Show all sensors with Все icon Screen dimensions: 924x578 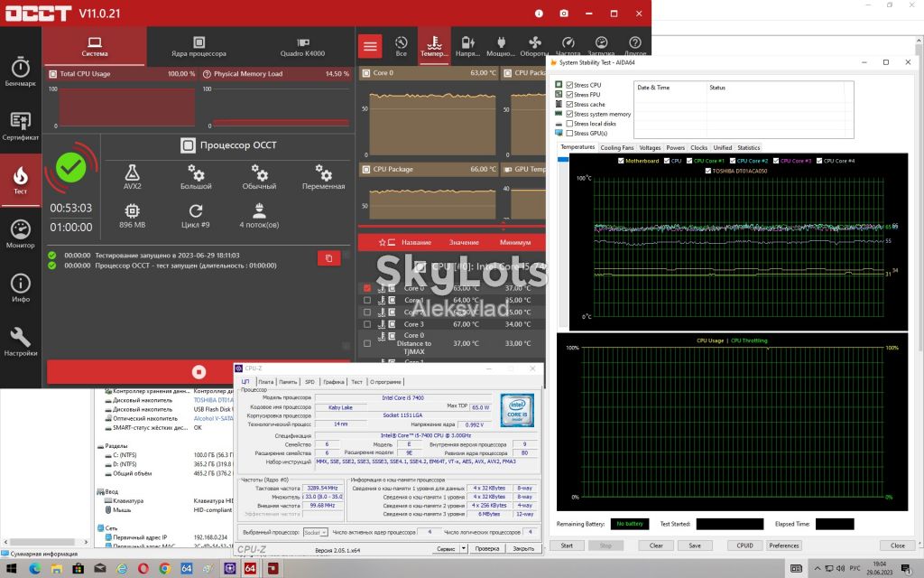pos(402,46)
